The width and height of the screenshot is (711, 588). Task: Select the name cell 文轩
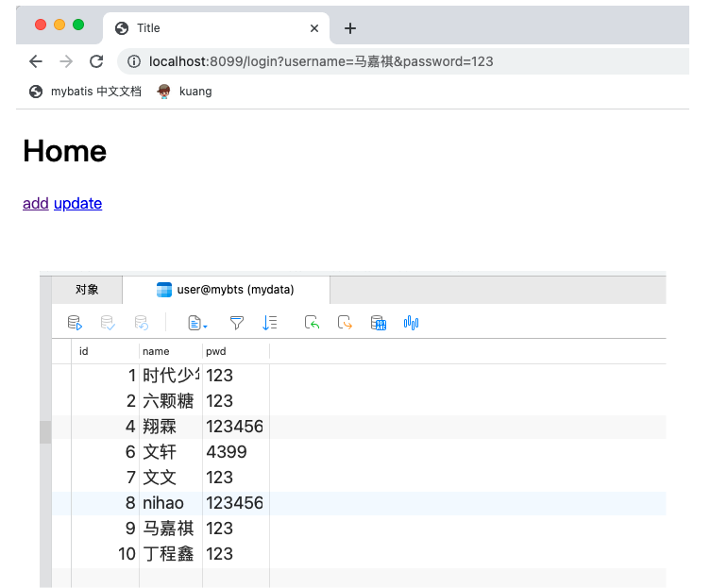(x=171, y=452)
